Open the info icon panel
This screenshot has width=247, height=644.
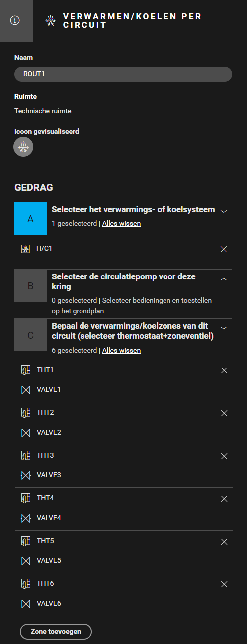(x=15, y=21)
